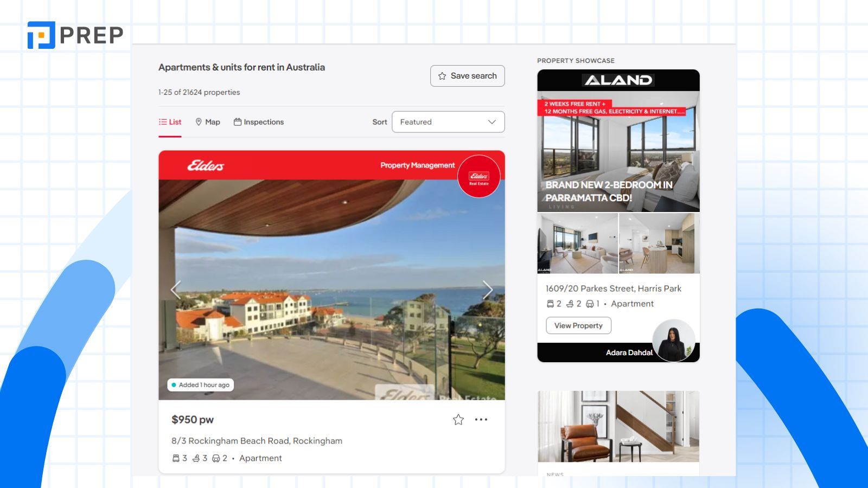868x488 pixels.
Task: Click the PREP logo
Action: click(x=75, y=35)
